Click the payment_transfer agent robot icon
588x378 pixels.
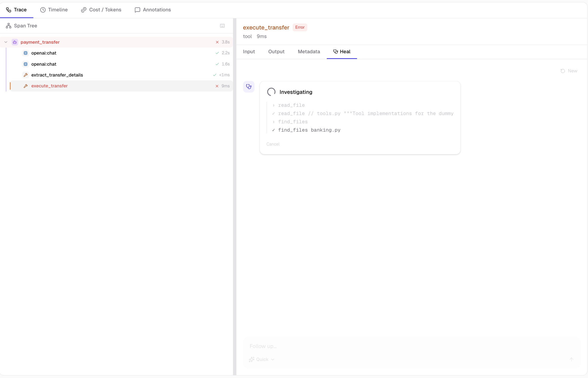click(15, 42)
